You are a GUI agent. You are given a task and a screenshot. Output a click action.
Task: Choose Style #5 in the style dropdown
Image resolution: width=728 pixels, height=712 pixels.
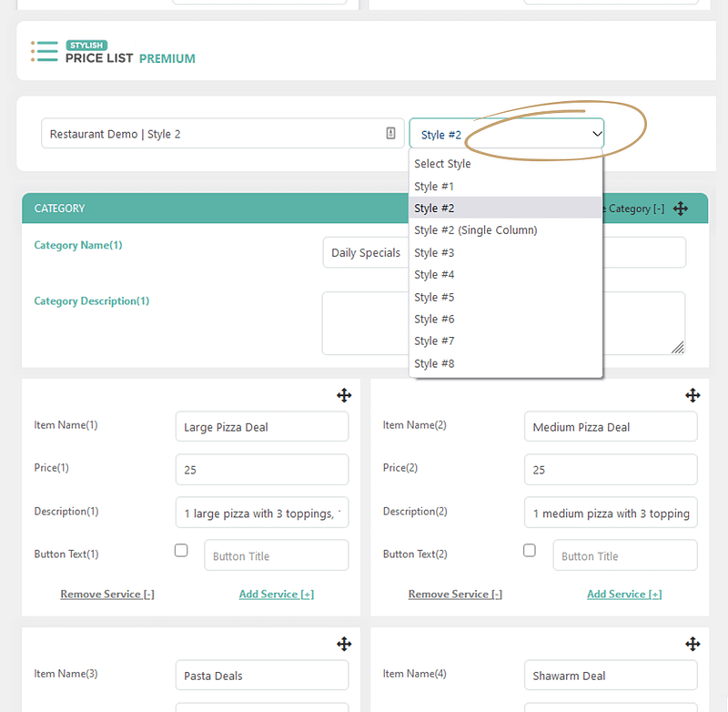click(x=435, y=297)
